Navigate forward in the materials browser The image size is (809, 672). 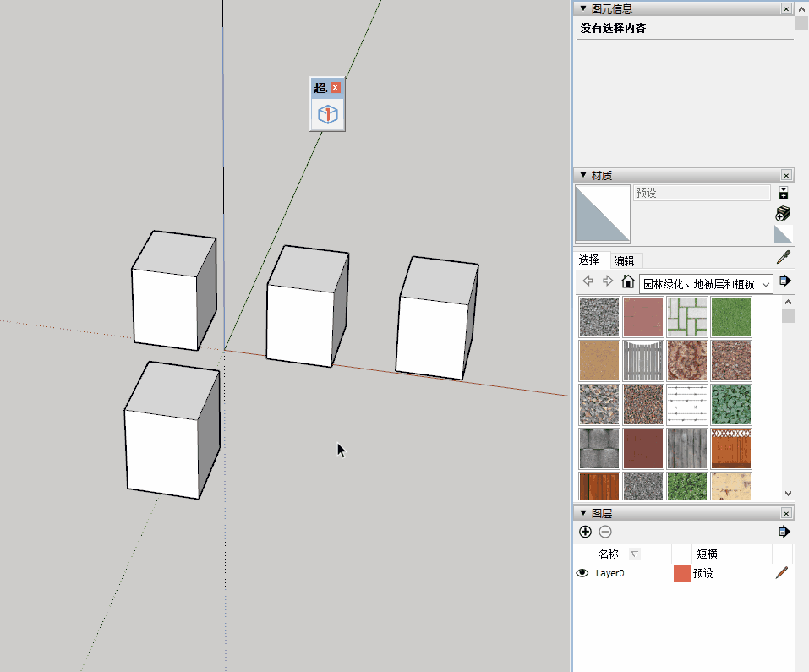pyautogui.click(x=607, y=282)
